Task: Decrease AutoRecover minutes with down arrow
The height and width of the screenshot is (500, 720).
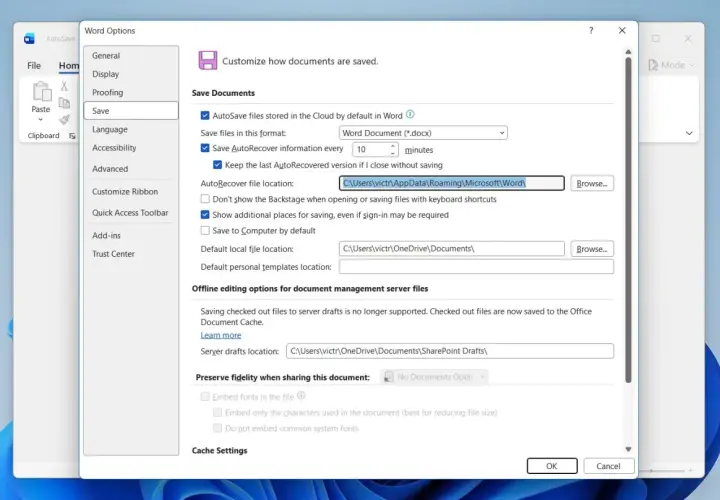Action: point(393,153)
